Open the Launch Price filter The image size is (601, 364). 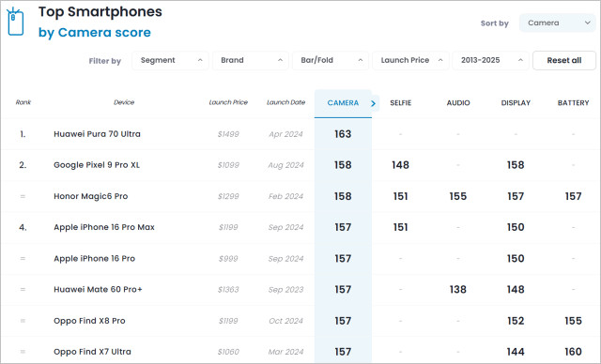[410, 60]
